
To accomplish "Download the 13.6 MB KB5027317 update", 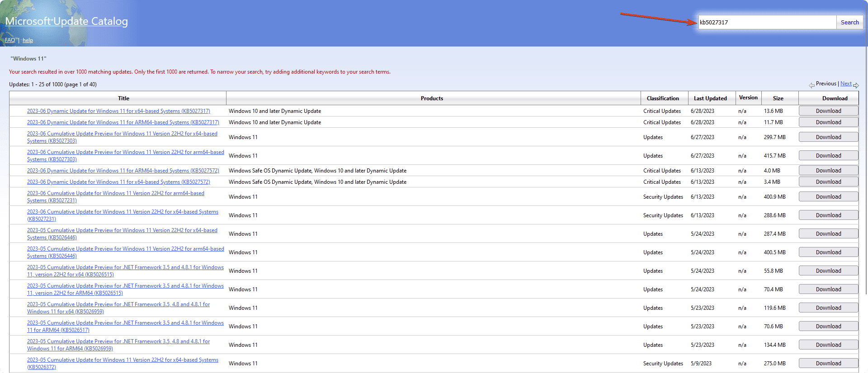I will (828, 111).
